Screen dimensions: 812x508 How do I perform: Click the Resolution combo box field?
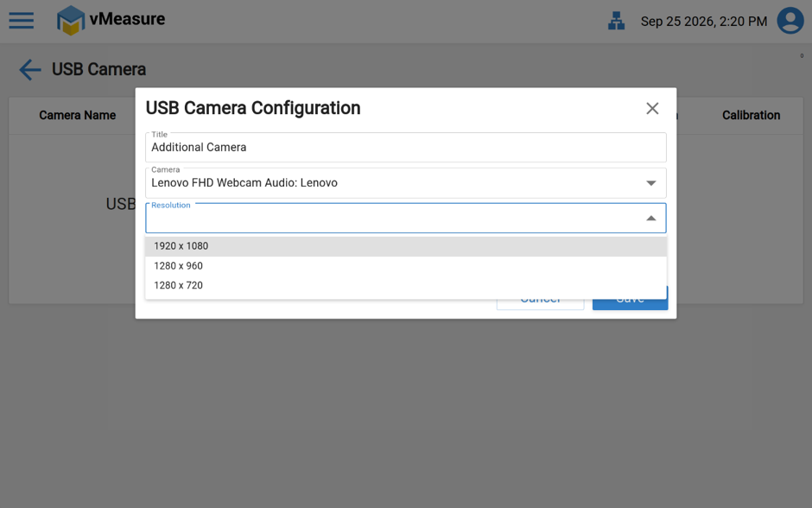406,218
